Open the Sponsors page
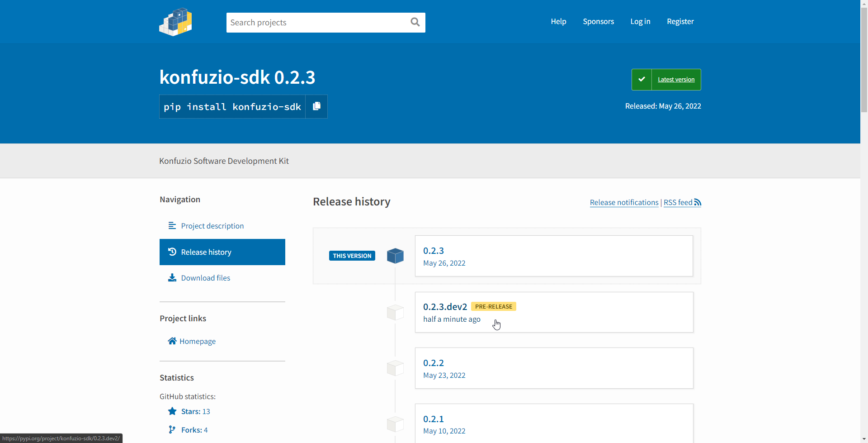Viewport: 868px width, 443px height. click(x=598, y=21)
